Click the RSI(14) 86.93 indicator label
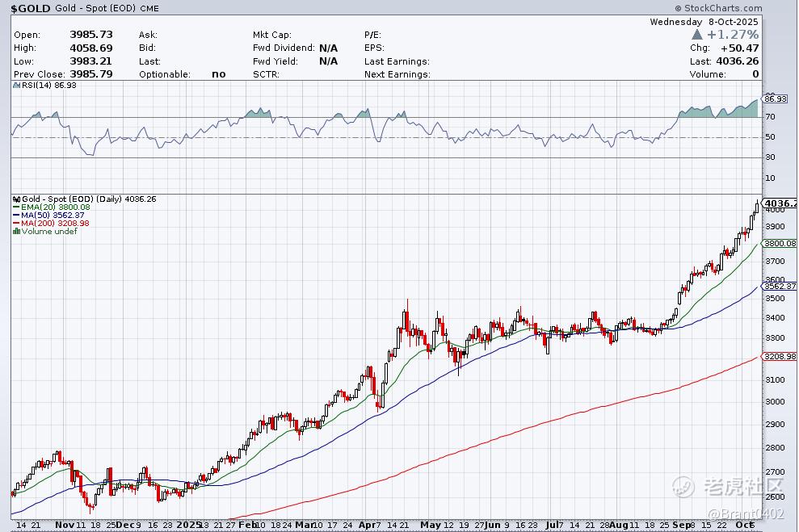Image resolution: width=799 pixels, height=532 pixels. (x=49, y=85)
